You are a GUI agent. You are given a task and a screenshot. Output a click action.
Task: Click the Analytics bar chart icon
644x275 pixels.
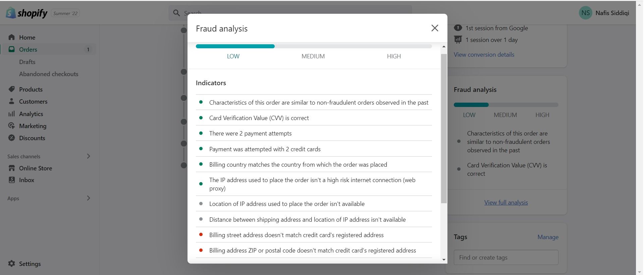pyautogui.click(x=12, y=114)
